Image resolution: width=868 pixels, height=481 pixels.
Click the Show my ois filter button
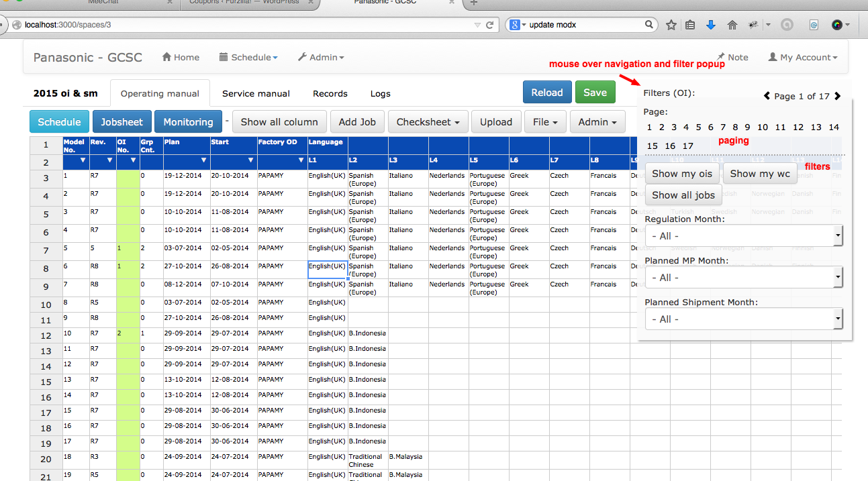tap(682, 174)
